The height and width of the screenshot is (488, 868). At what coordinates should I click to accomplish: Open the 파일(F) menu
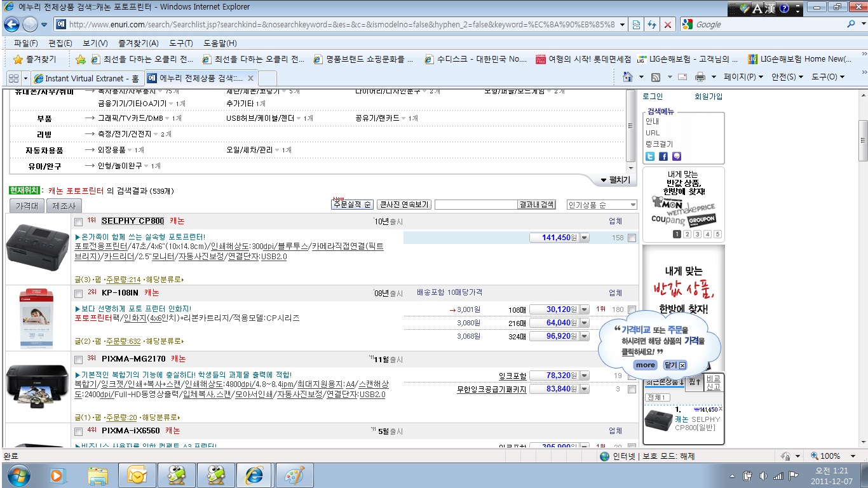point(26,43)
